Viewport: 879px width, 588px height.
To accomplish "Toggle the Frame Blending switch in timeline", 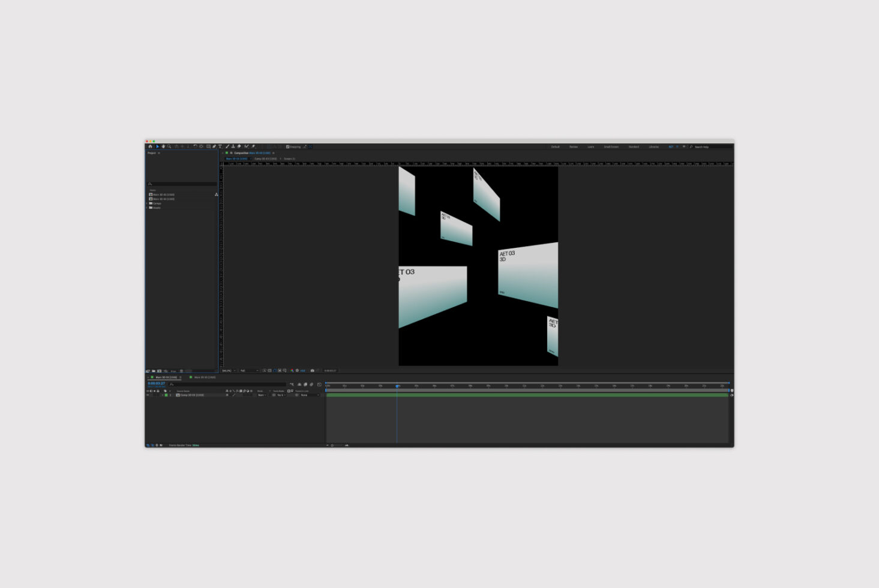I will 305,384.
